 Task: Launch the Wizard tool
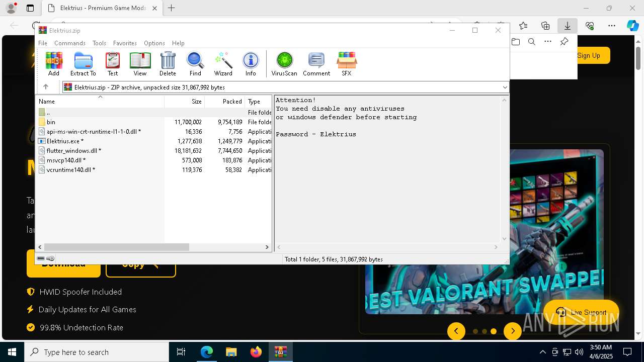tap(223, 64)
